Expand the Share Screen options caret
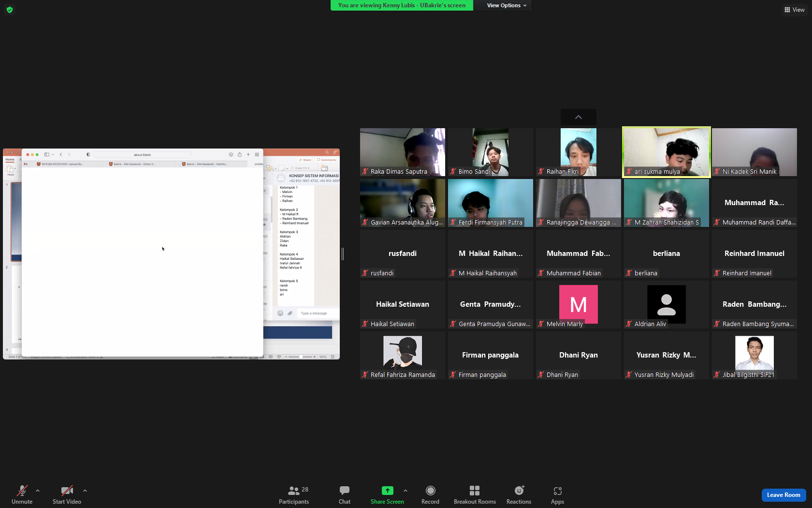This screenshot has width=812, height=508. point(406,491)
